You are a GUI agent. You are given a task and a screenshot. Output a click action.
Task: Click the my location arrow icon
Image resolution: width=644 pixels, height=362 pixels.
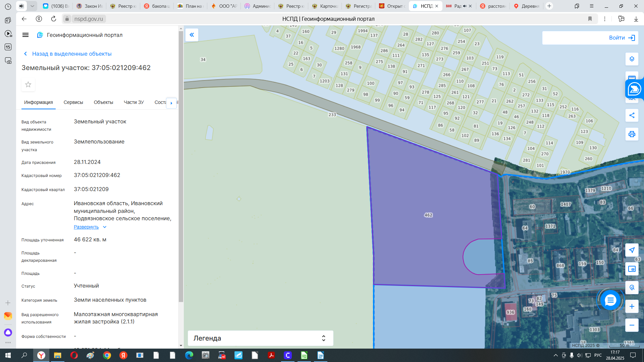pyautogui.click(x=632, y=250)
